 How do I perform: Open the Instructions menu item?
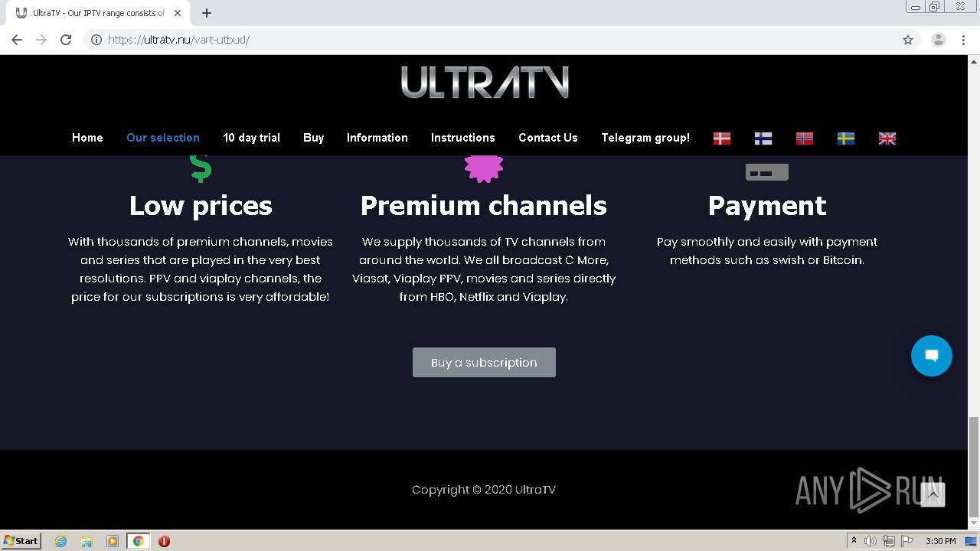pos(463,138)
